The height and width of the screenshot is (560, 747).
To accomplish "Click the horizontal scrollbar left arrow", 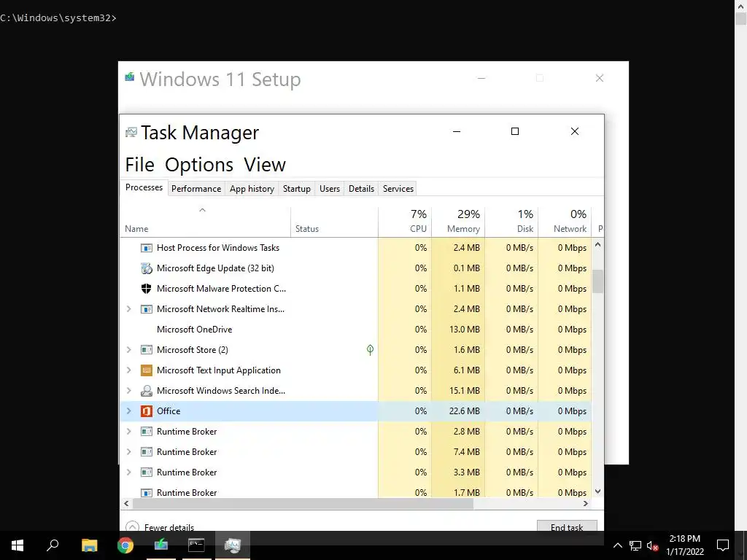I will [126, 503].
